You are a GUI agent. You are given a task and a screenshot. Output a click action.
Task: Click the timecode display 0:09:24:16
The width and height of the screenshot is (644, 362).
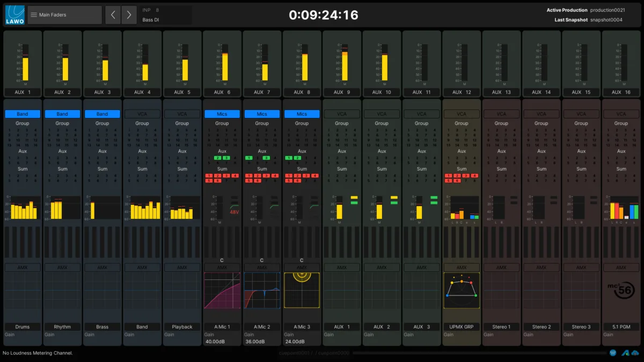pos(323,15)
